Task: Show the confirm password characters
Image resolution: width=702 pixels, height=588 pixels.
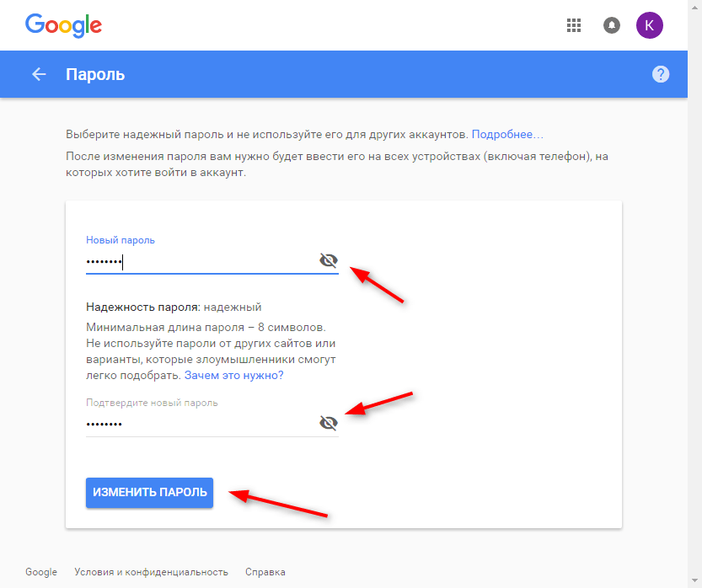Action: (328, 422)
